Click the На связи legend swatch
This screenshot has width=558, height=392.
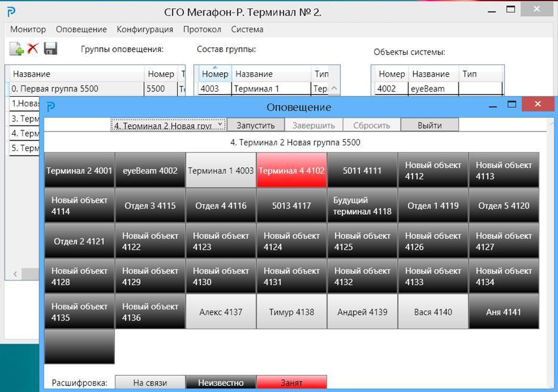click(150, 382)
